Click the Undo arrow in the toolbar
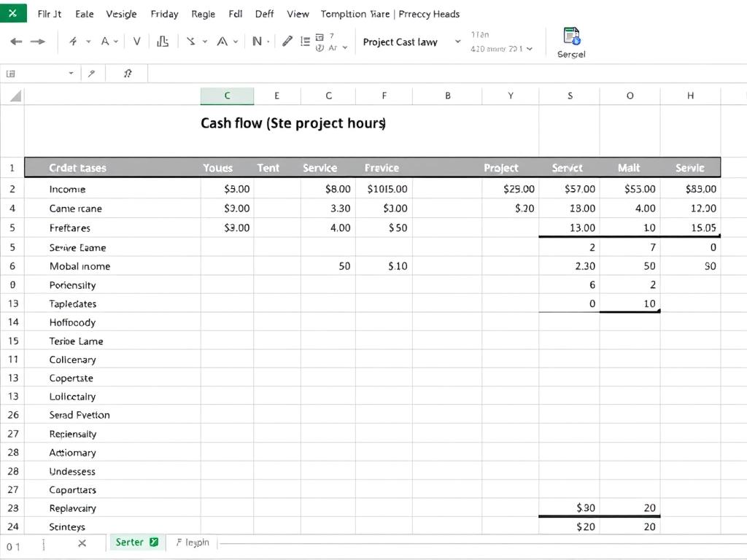 (x=15, y=42)
